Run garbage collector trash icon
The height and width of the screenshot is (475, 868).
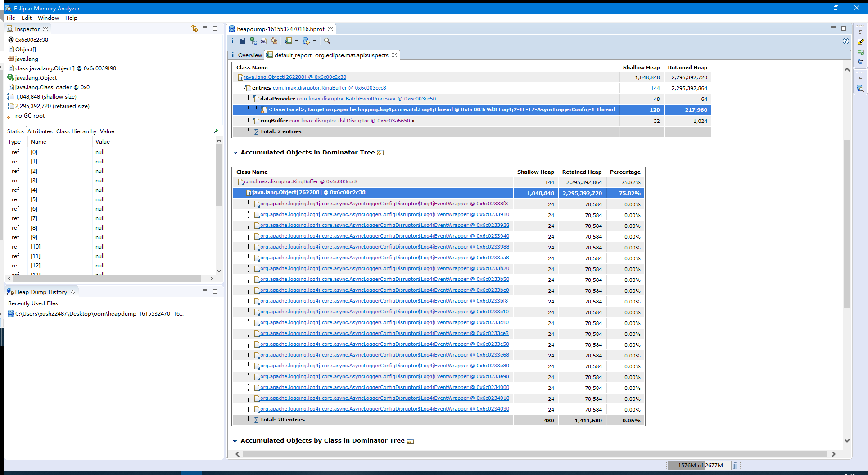pyautogui.click(x=735, y=466)
